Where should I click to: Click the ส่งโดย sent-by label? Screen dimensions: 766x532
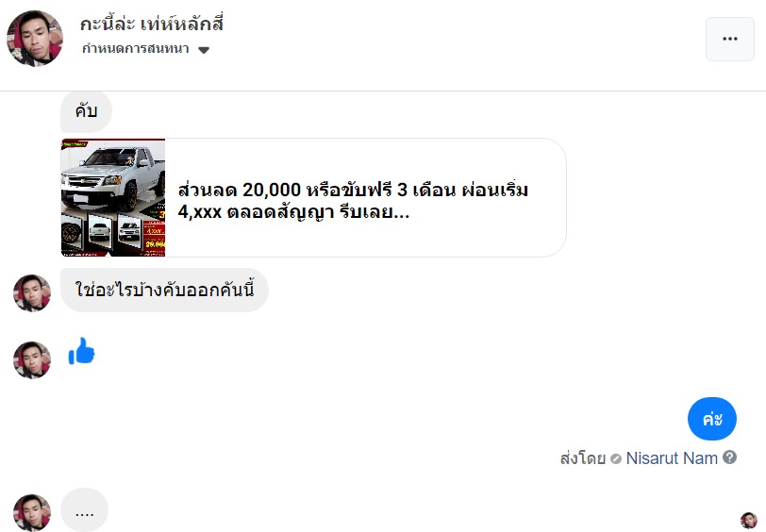pyautogui.click(x=583, y=458)
